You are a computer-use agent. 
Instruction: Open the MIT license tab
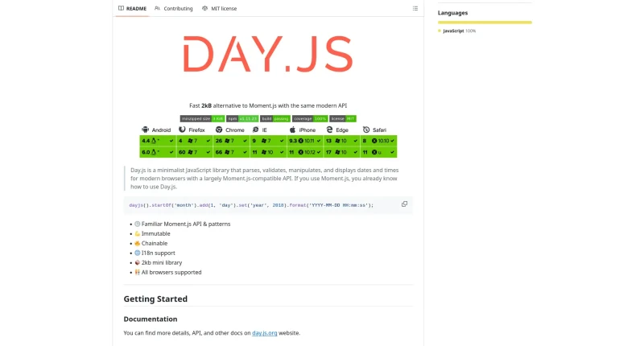[x=219, y=8]
